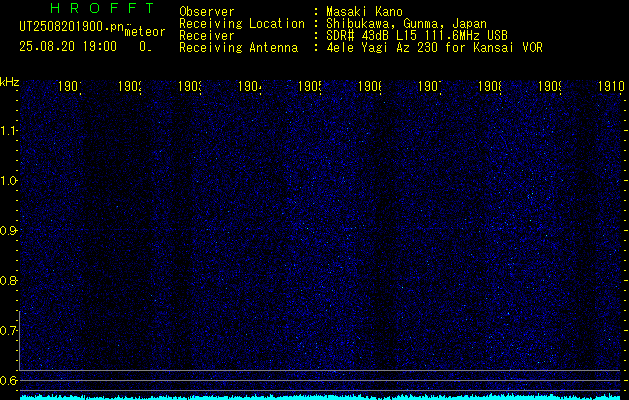
Task: Click the 1907 time marker
Action: tap(430, 86)
